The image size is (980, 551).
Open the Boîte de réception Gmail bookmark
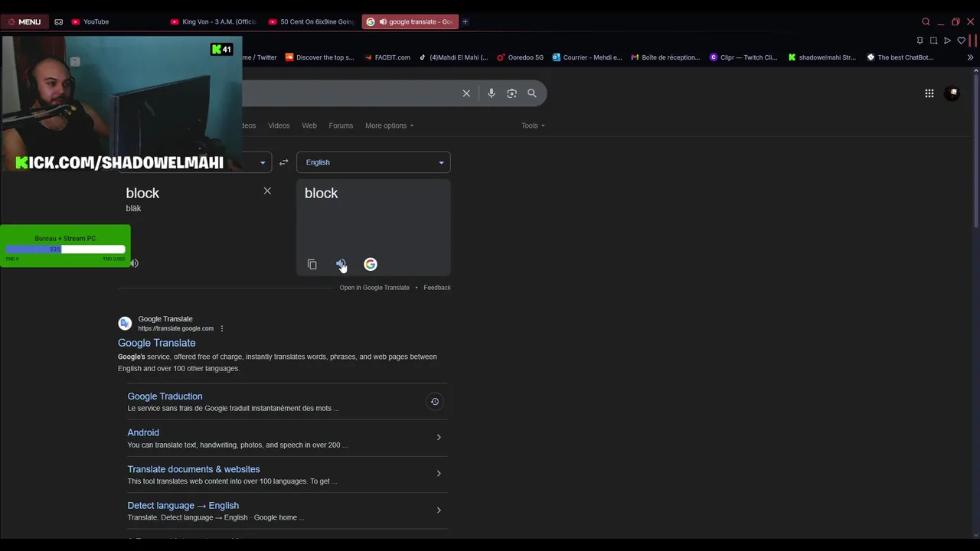[x=665, y=57]
